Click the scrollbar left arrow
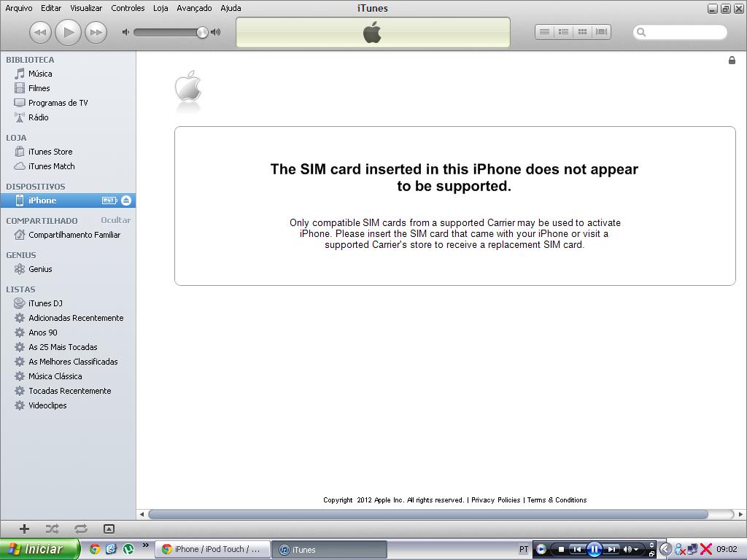 point(142,514)
